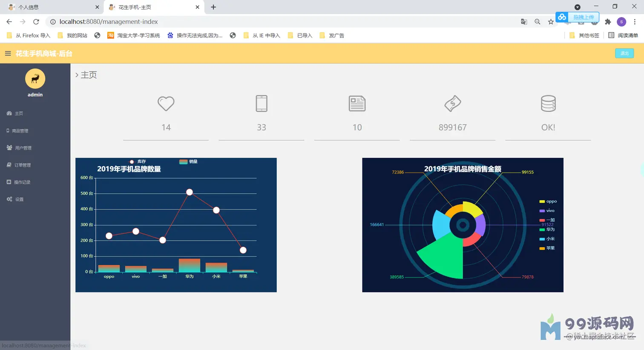Viewport: 644px width, 350px height.
Task: Close the 个人信息 tab
Action: point(97,7)
